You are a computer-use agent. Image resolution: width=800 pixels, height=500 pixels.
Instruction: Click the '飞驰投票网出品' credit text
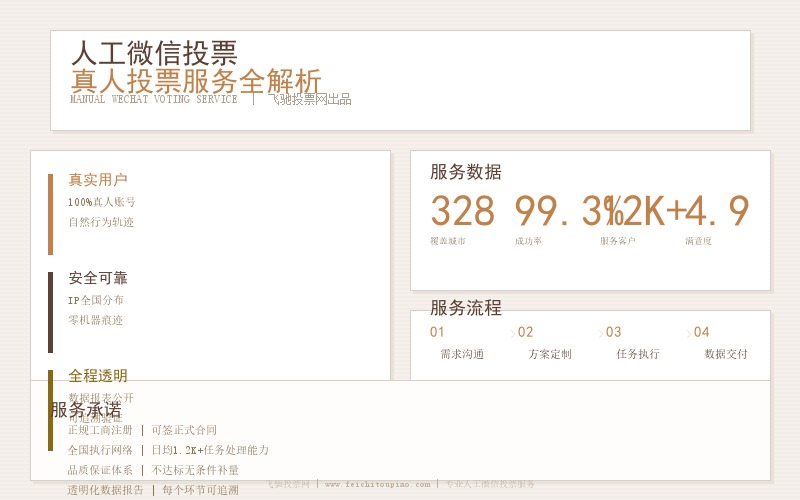click(310, 99)
